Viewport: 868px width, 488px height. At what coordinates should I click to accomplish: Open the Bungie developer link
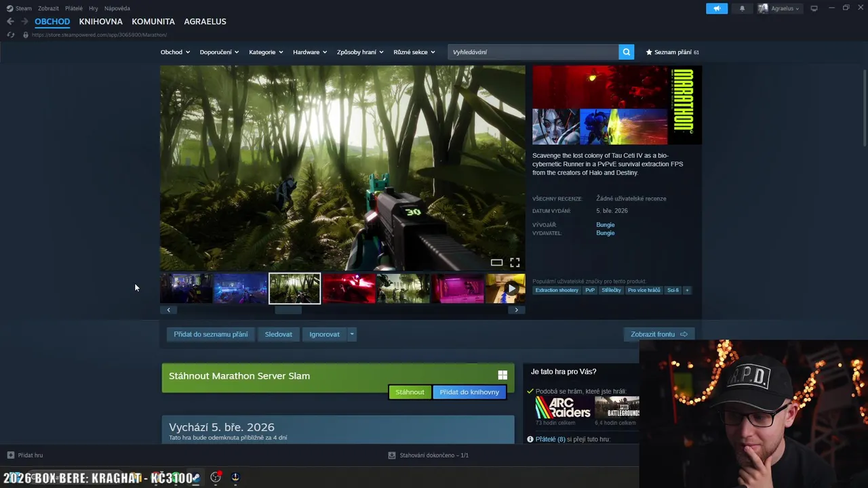[x=606, y=225]
